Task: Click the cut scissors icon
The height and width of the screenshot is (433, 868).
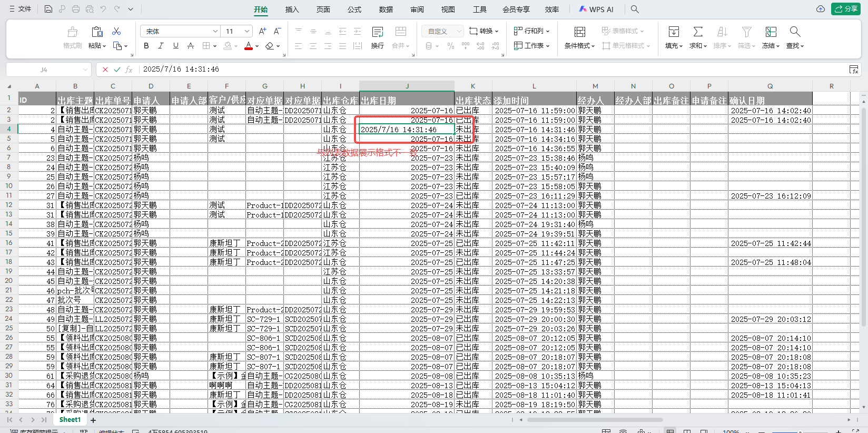Action: (116, 32)
